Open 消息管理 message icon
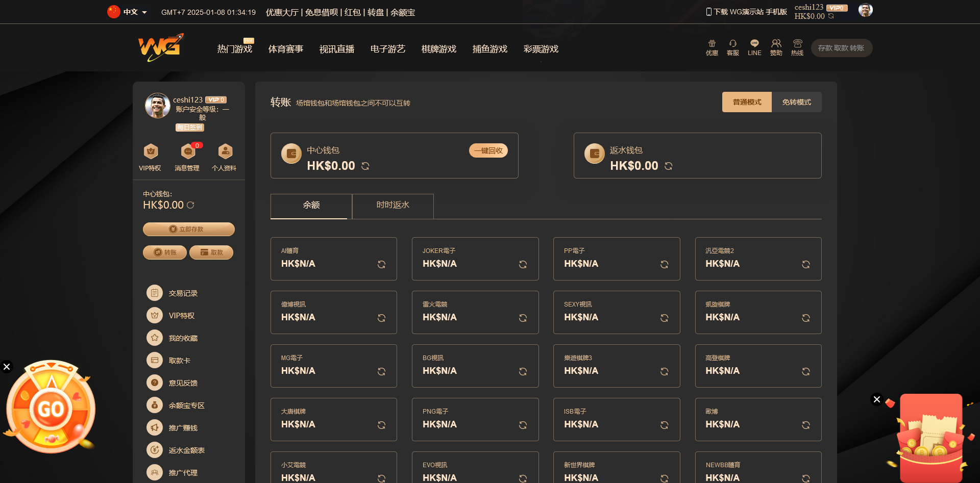The image size is (980, 483). click(x=188, y=151)
